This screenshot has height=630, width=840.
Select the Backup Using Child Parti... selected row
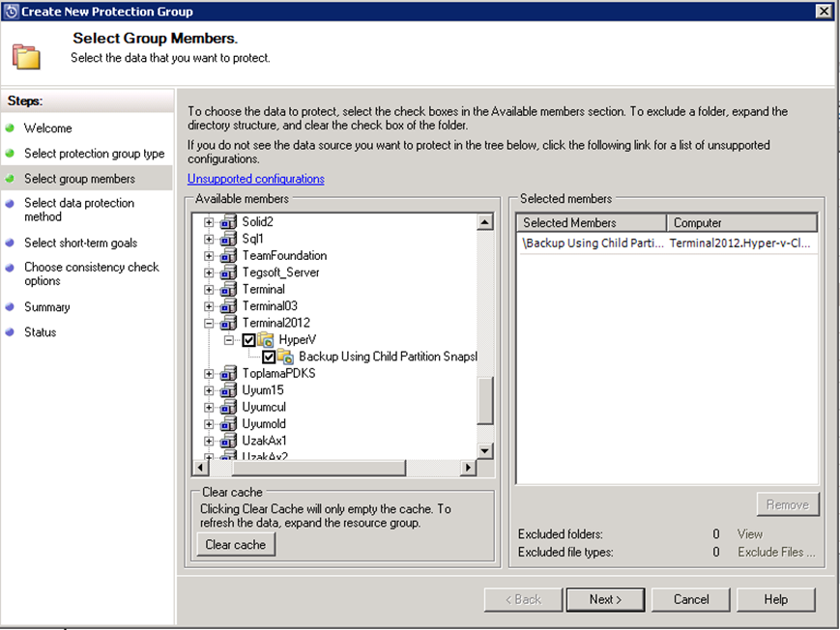click(x=668, y=243)
